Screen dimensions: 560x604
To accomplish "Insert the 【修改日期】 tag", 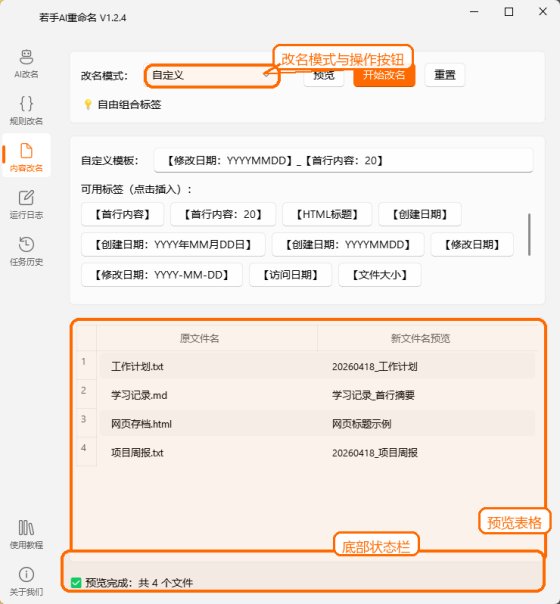I will tap(472, 245).
